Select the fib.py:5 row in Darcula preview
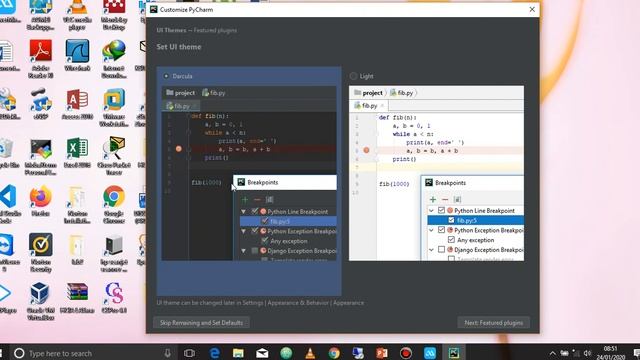 point(288,221)
